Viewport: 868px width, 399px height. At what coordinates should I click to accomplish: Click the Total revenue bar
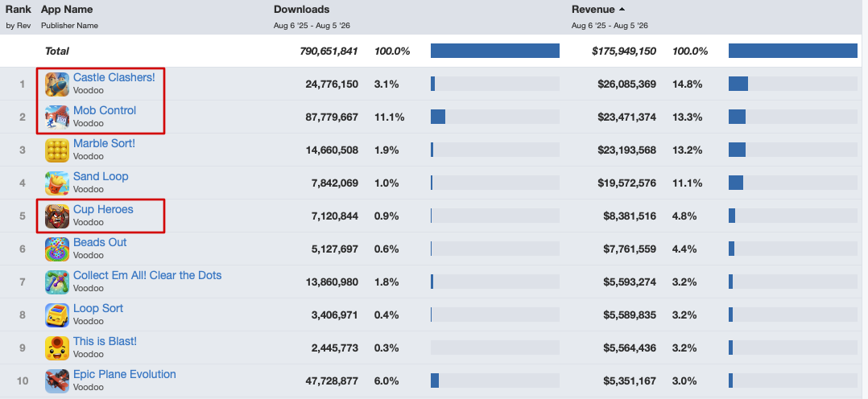pos(792,51)
